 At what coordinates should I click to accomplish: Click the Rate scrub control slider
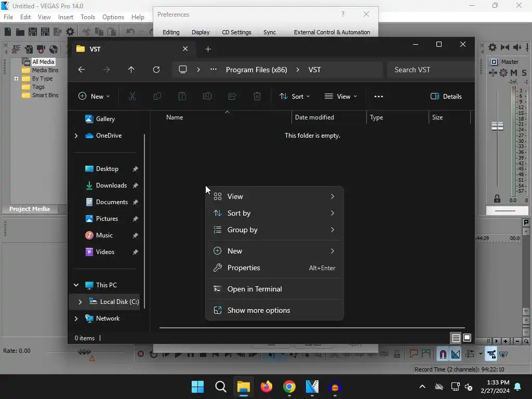coord(84,352)
